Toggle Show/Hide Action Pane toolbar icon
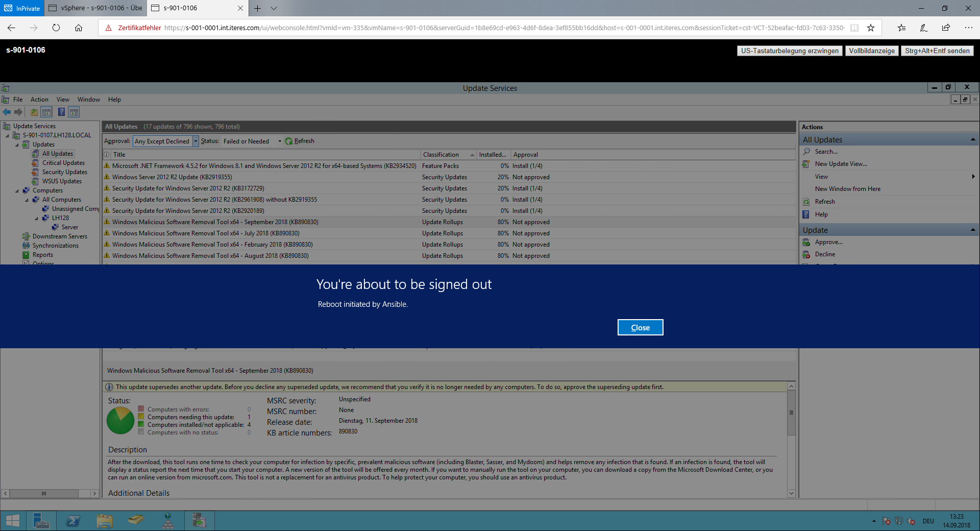The height and width of the screenshot is (531, 980). point(74,112)
